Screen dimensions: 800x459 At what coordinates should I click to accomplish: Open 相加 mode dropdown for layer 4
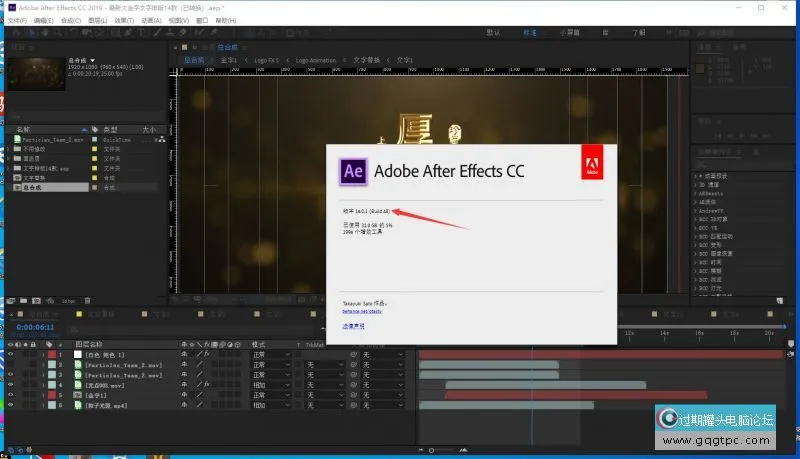[x=272, y=385]
